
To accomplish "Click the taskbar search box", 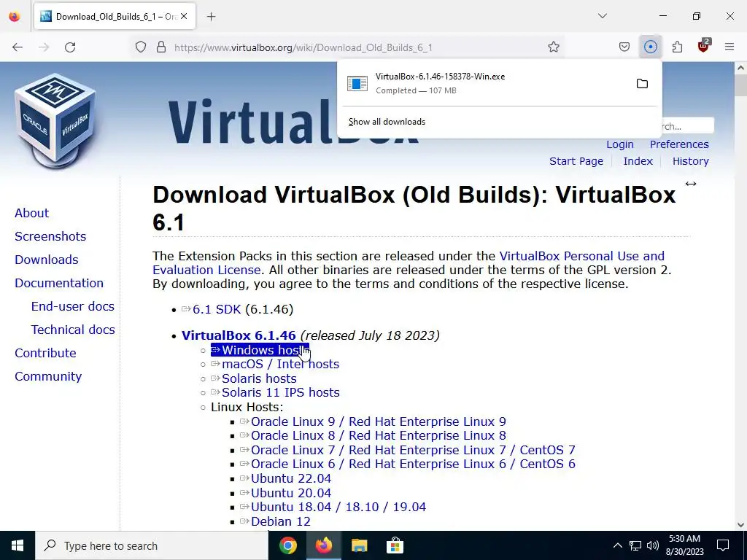I will [x=152, y=545].
